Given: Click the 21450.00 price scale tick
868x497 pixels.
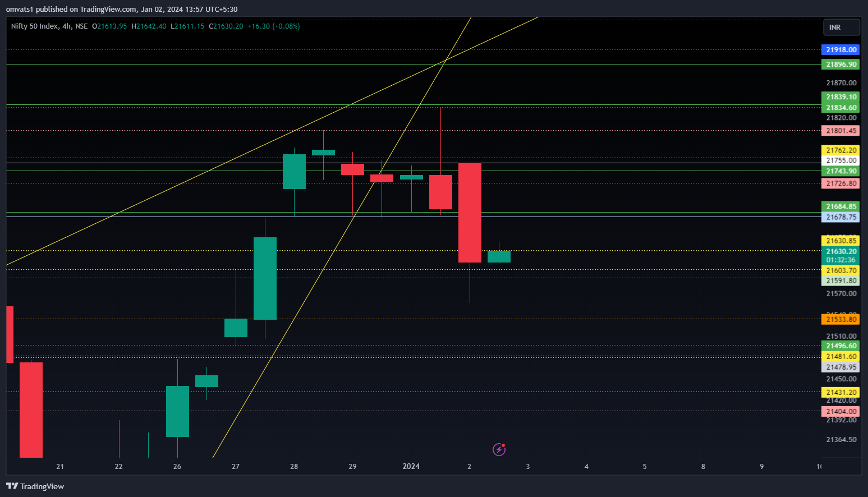Looking at the screenshot, I should (x=841, y=379).
